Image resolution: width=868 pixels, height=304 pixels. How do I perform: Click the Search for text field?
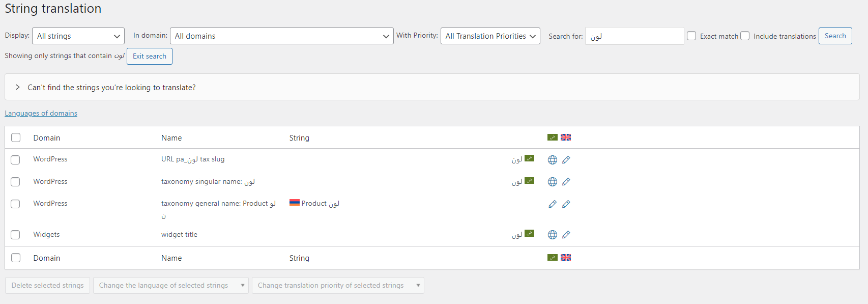click(634, 36)
